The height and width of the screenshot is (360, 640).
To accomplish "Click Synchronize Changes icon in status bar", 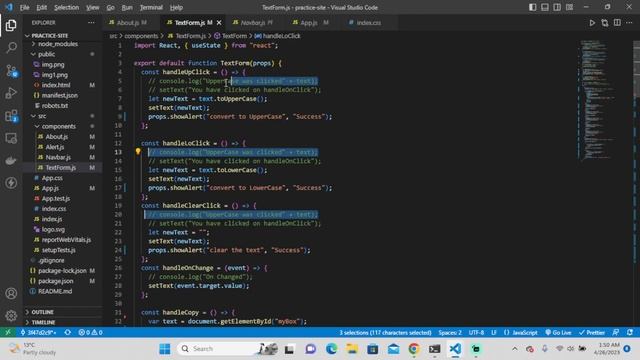I will [68, 332].
